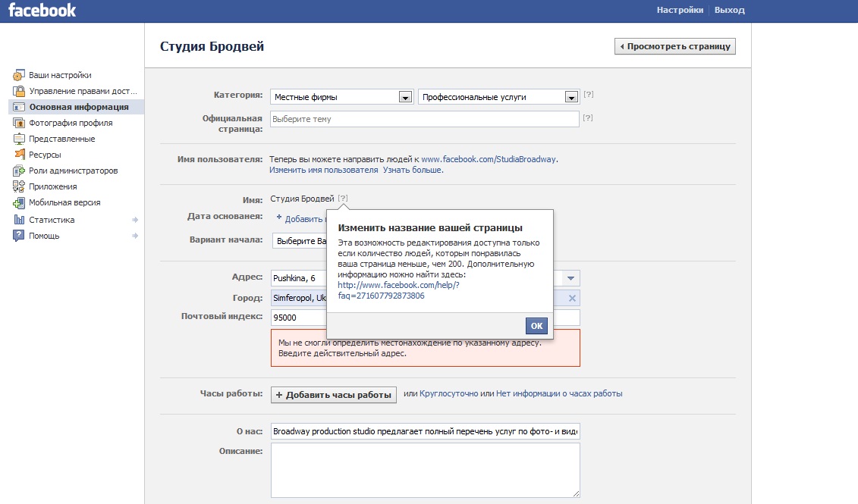The image size is (858, 504).
Task: Click the [?] help next to Официальная страница
Action: pos(588,117)
